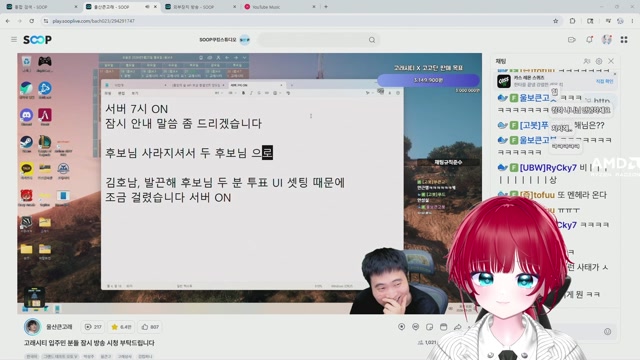Click the record circle icon below the player
640x360 pixels.
click(402, 327)
